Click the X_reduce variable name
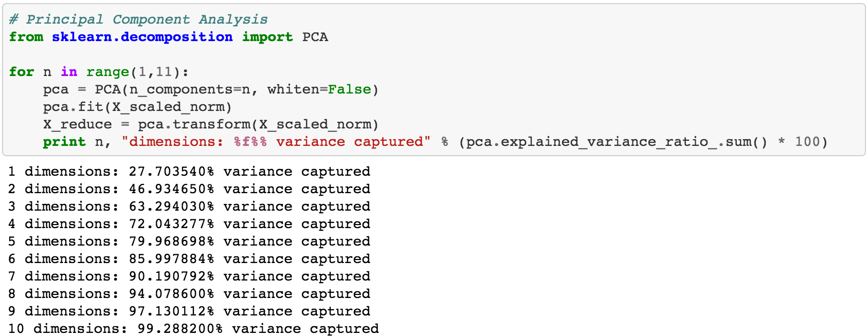The image size is (868, 336). point(77,124)
